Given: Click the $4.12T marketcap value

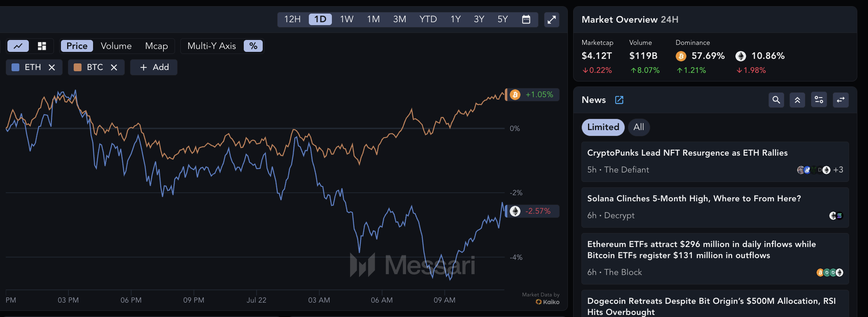Looking at the screenshot, I should click(x=597, y=56).
